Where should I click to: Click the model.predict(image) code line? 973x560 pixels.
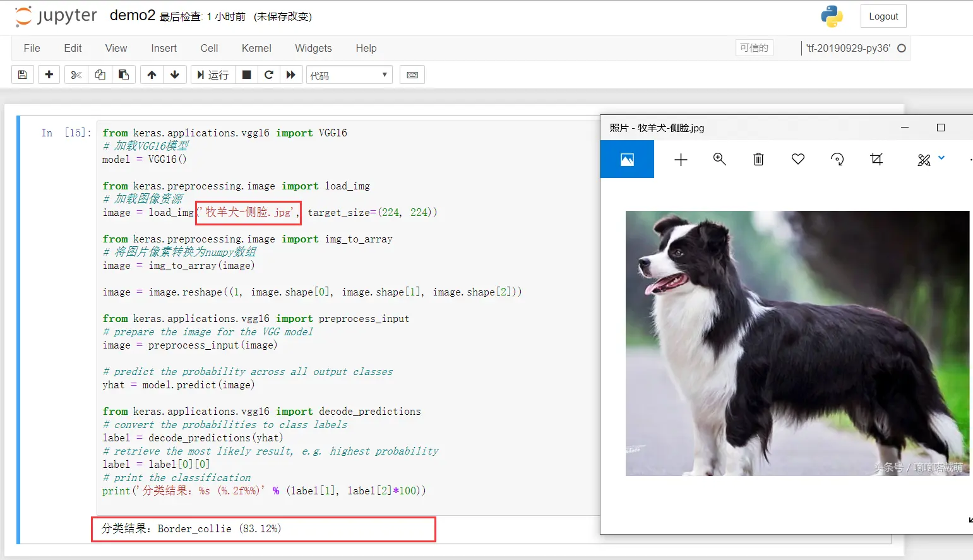179,384
